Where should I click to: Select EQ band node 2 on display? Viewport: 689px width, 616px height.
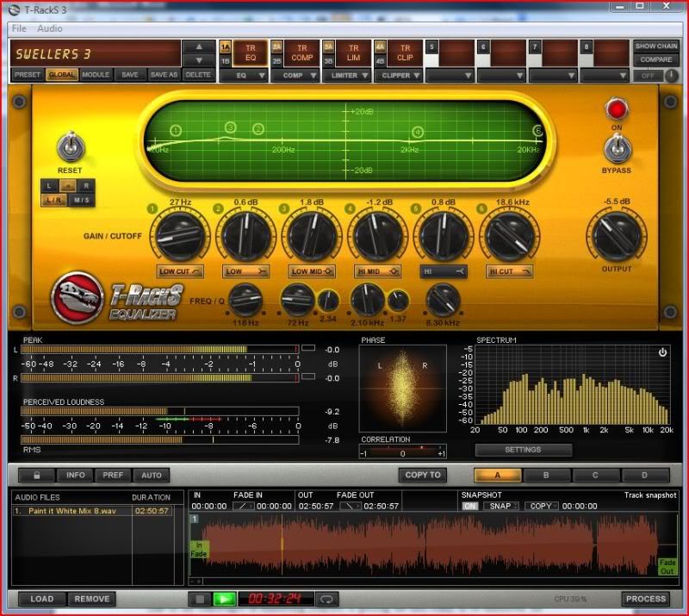tap(258, 129)
